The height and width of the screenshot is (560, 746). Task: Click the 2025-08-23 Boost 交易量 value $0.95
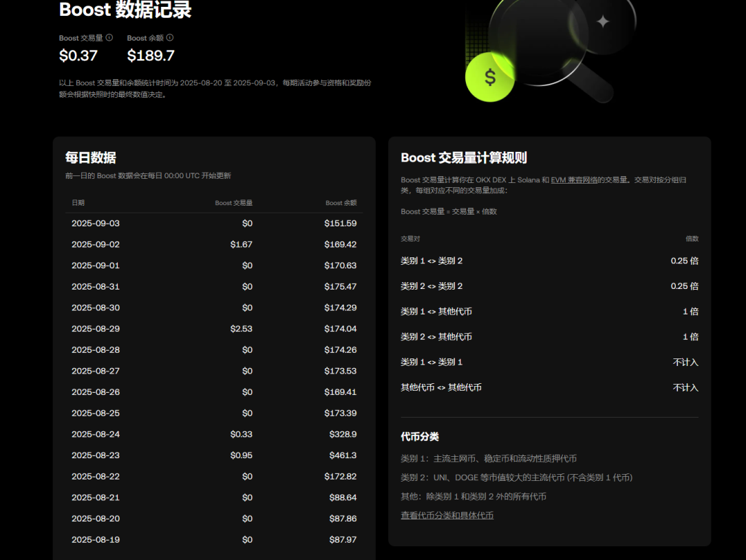point(242,455)
